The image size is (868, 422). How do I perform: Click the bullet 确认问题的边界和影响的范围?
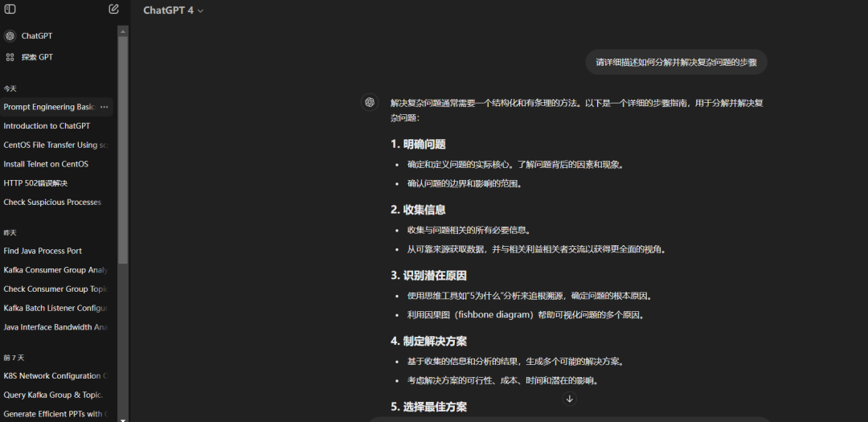[465, 184]
